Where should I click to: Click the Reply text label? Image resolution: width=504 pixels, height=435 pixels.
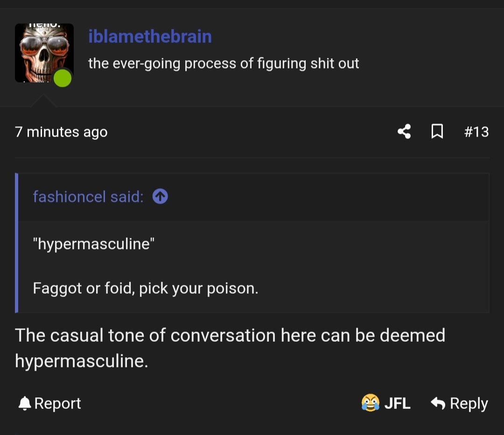pos(469,403)
